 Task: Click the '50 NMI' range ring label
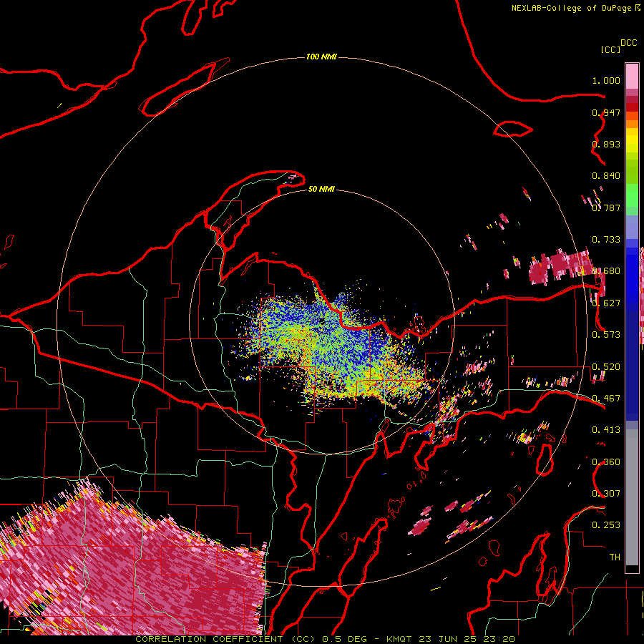tap(321, 189)
